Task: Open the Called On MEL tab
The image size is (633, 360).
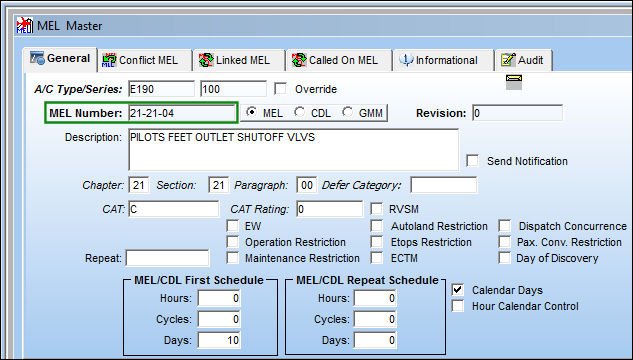Action: click(339, 60)
